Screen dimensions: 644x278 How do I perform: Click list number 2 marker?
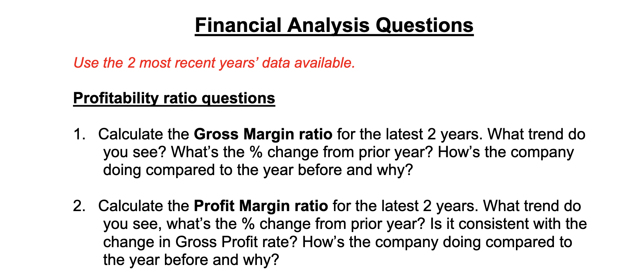pos(79,206)
